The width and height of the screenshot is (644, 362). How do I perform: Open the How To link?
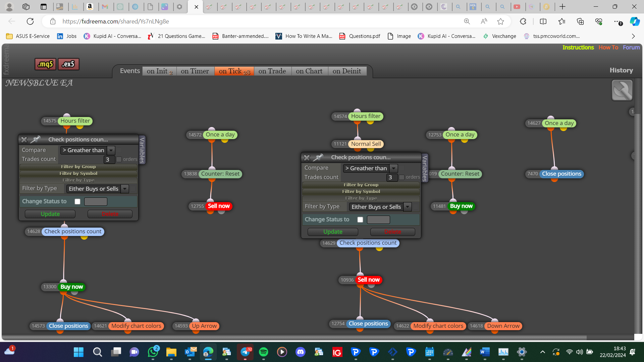[608, 48]
